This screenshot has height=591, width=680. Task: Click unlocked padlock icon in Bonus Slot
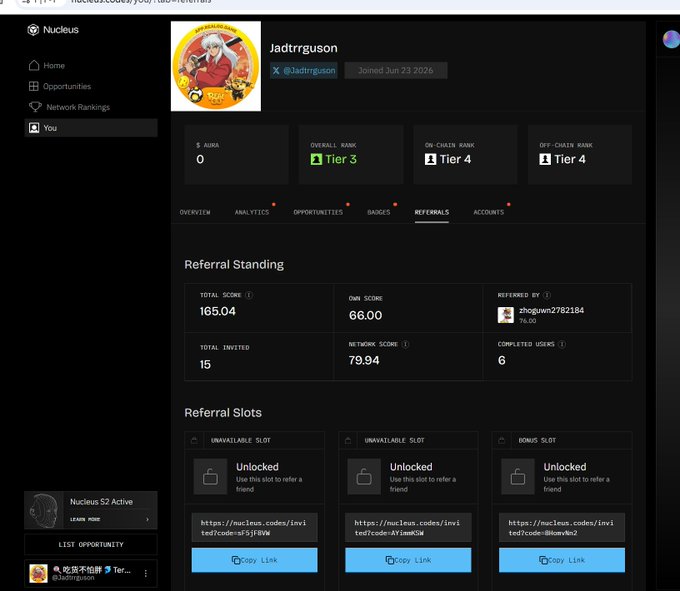[518, 477]
